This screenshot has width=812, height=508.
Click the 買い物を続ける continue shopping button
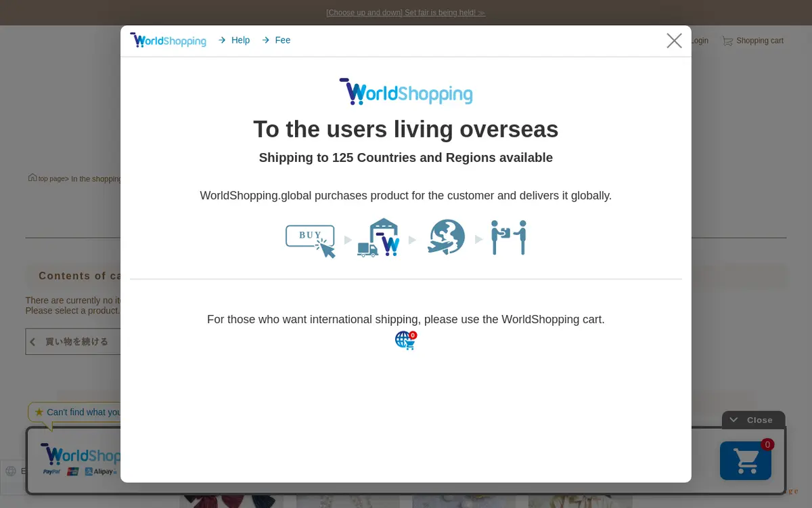73,341
